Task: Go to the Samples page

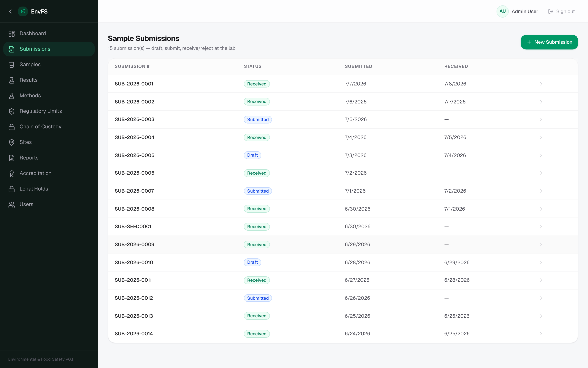Action: [49, 64]
